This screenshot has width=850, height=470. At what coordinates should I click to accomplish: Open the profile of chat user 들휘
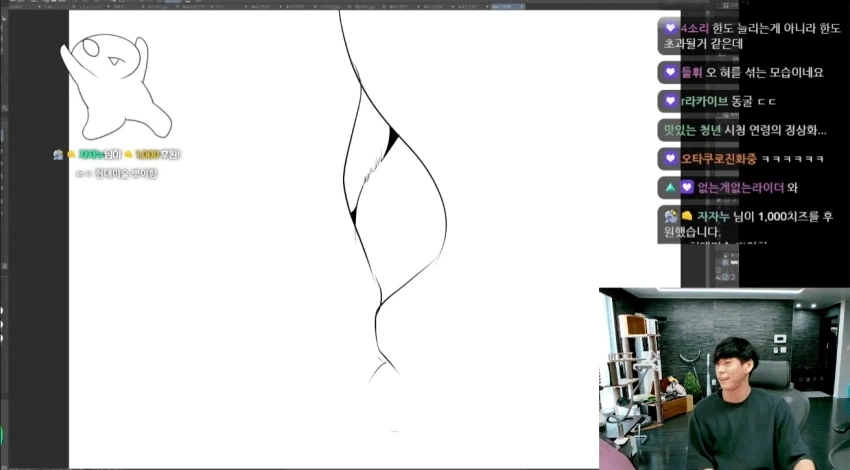tap(692, 72)
